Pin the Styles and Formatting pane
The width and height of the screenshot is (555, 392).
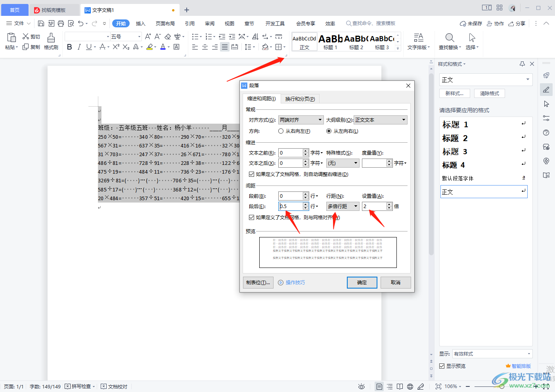[522, 64]
